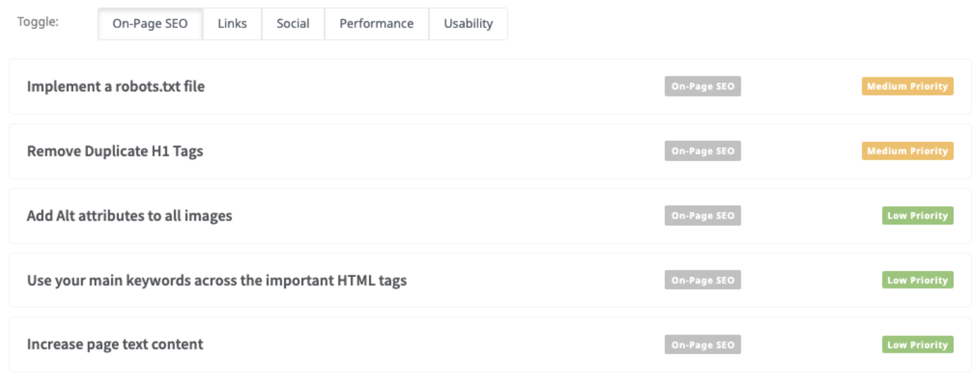Click Medium Priority badge on Duplicate H1 row
The width and height of the screenshot is (980, 381).
click(x=907, y=151)
